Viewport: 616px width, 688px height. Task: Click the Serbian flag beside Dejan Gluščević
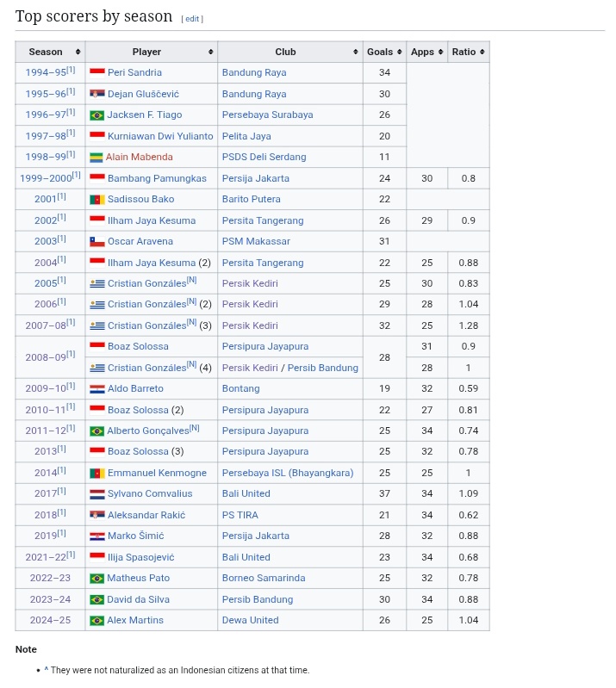[97, 94]
